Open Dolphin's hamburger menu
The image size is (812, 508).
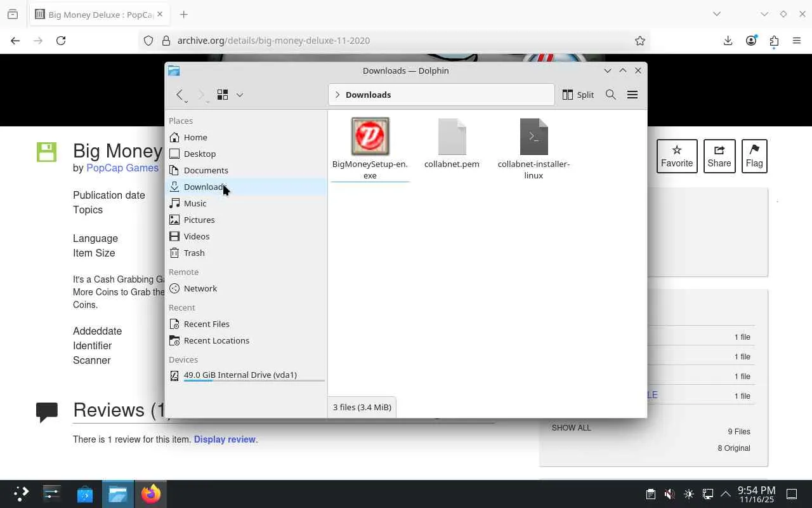pyautogui.click(x=632, y=95)
